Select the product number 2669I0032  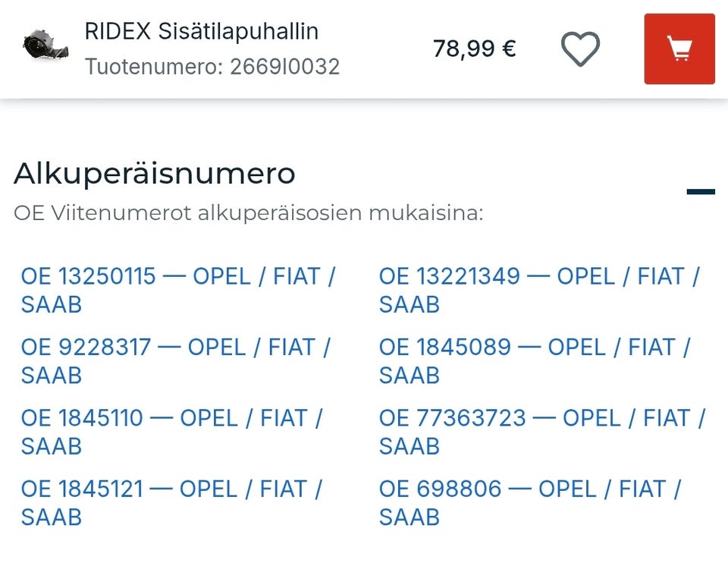(284, 67)
